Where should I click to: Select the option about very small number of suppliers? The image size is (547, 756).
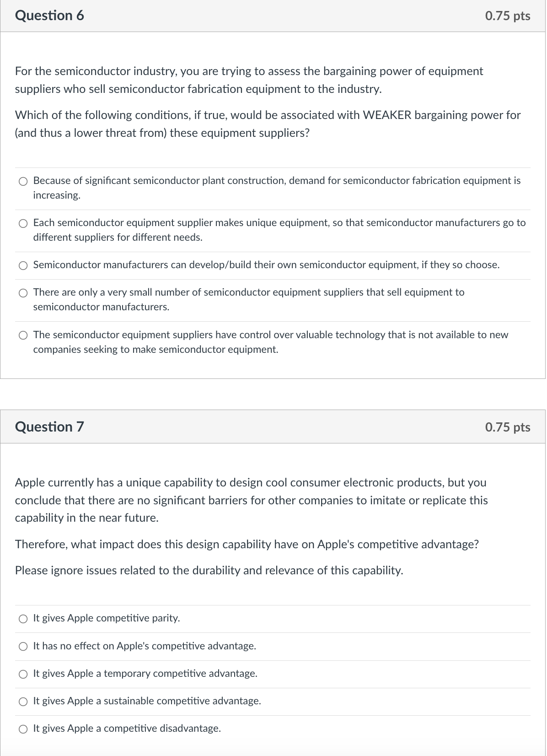pos(23,293)
